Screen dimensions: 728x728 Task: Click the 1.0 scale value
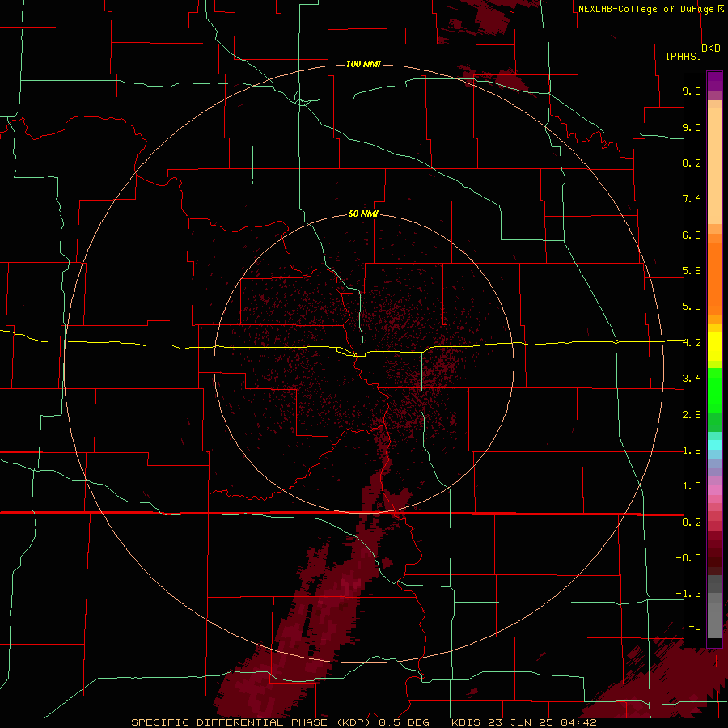pos(692,486)
